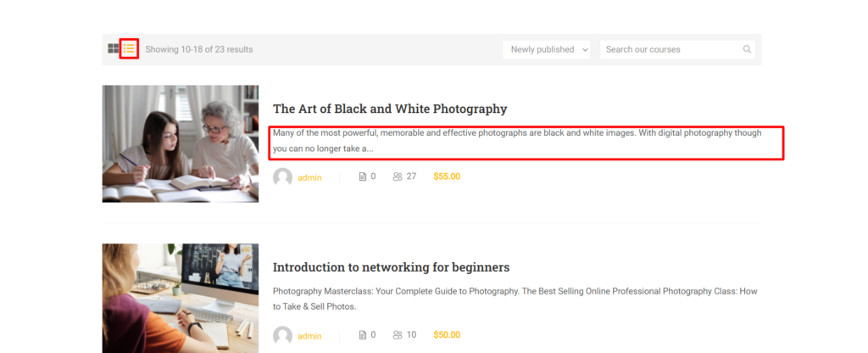This screenshot has width=868, height=353.
Task: Open The Art of Black and White Photography
Action: click(390, 109)
